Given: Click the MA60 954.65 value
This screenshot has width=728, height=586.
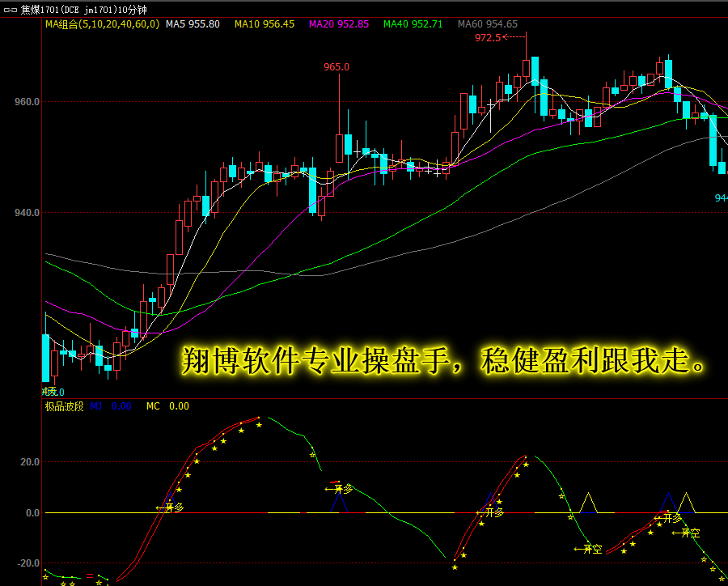Looking at the screenshot, I should coord(488,24).
